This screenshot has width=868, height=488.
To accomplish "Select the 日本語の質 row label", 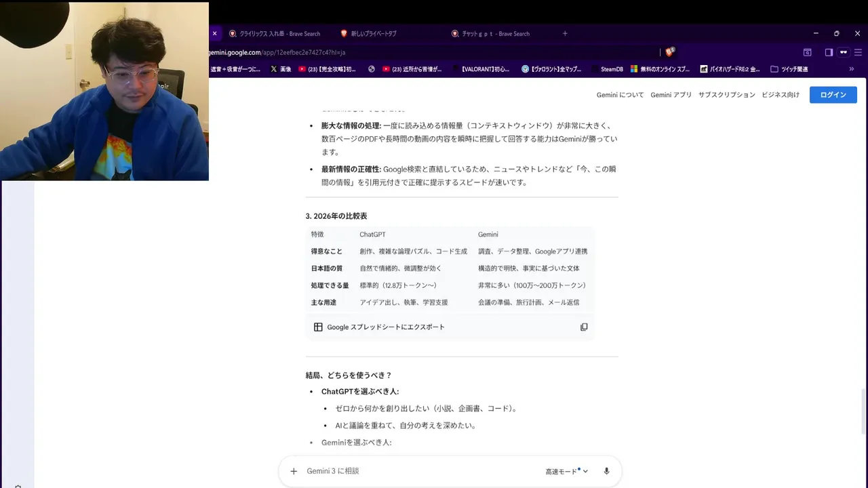I will tap(326, 268).
